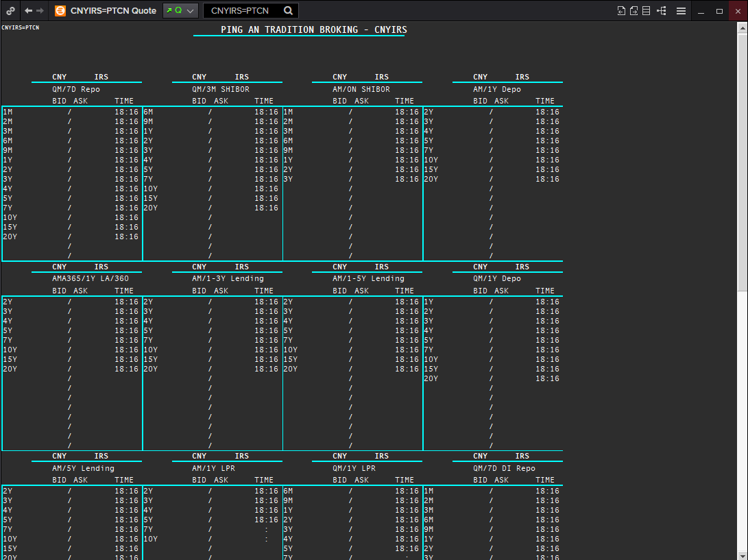Click the BID header under QM/7D Repo
Image resolution: width=748 pixels, height=560 pixels.
coord(59,101)
